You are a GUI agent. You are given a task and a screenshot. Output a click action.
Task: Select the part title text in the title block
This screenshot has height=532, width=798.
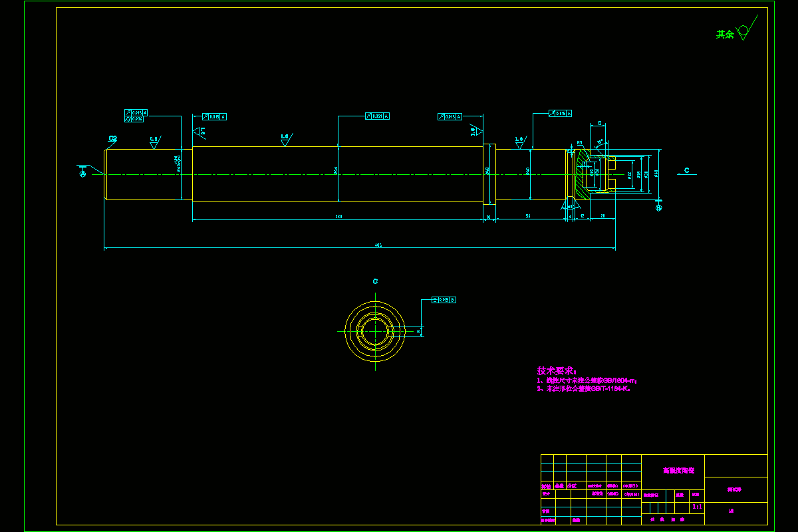tap(678, 470)
